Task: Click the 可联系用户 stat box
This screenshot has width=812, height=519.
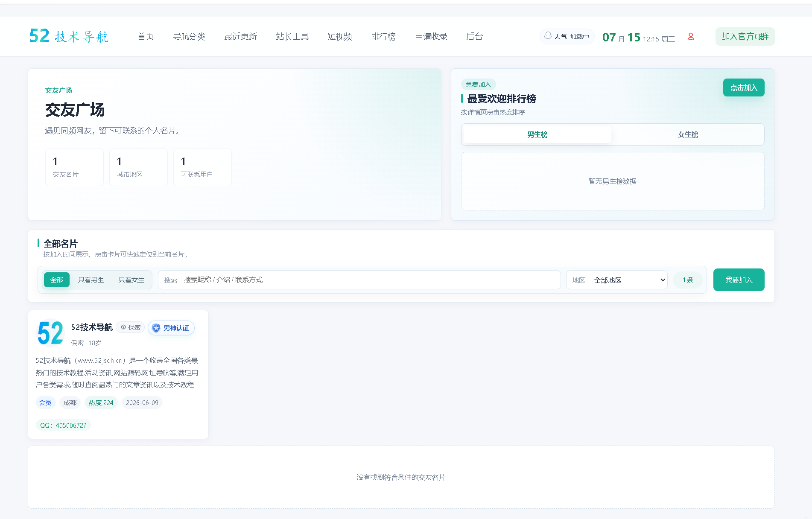Action: click(x=202, y=167)
